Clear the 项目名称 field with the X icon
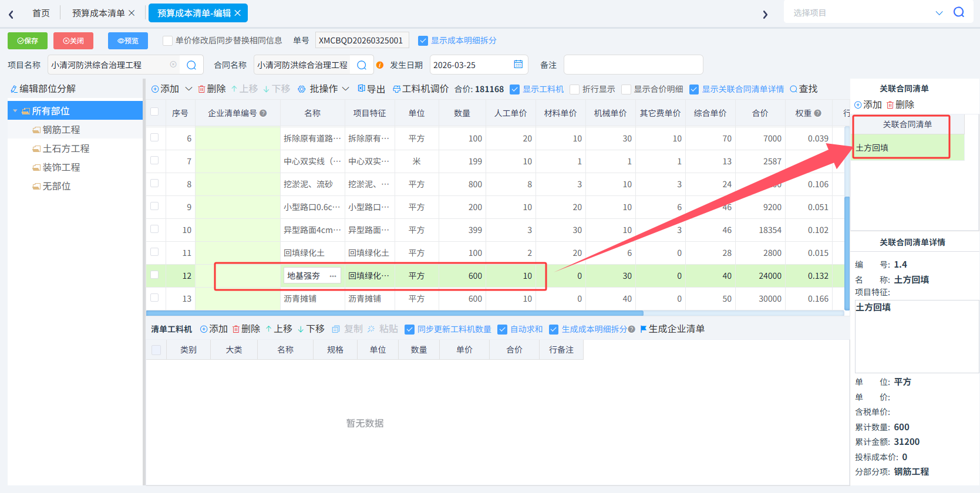Viewport: 980px width, 493px height. point(173,65)
